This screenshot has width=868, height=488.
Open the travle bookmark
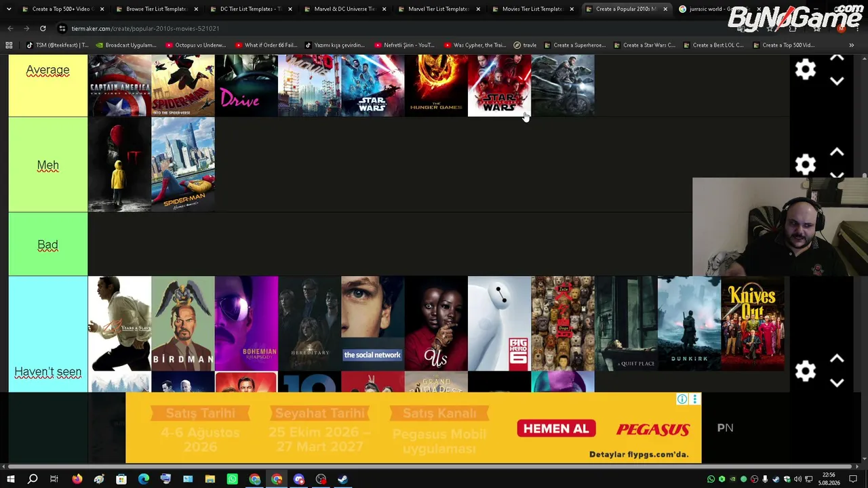(525, 45)
